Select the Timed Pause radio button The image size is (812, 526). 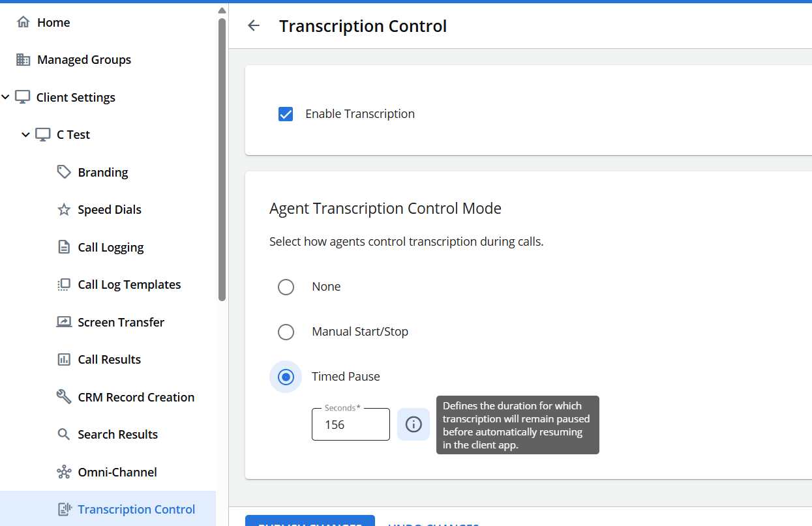click(286, 377)
